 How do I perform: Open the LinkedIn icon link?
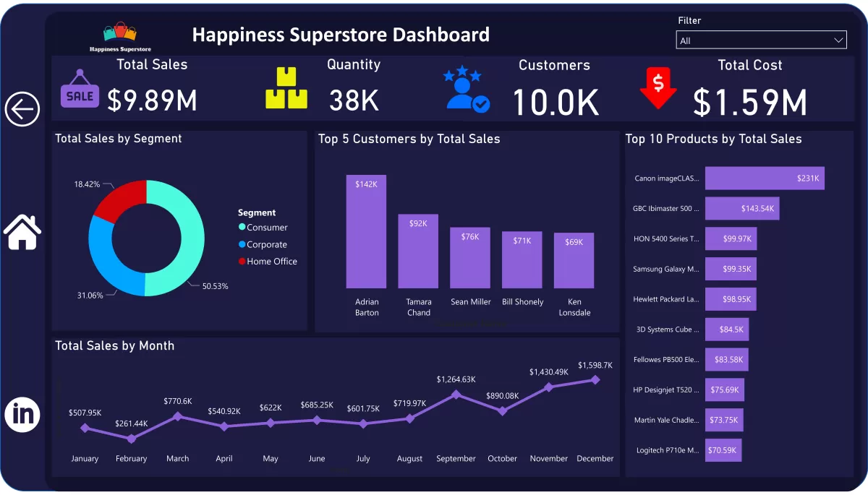tap(22, 415)
